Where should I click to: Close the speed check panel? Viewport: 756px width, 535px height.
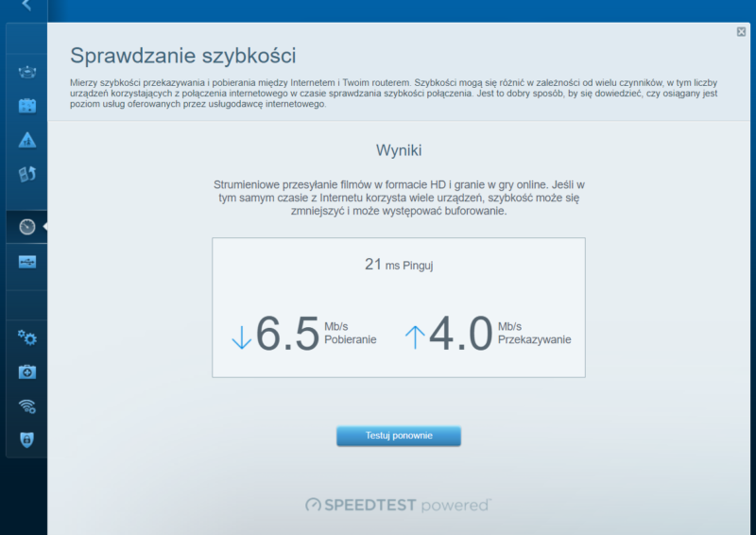(x=741, y=32)
